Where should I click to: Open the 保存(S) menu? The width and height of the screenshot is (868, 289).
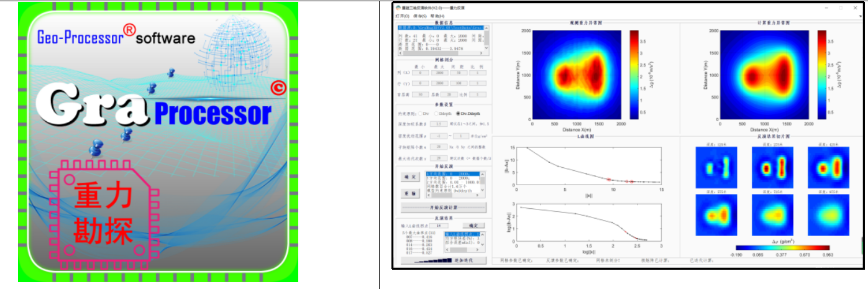(420, 16)
